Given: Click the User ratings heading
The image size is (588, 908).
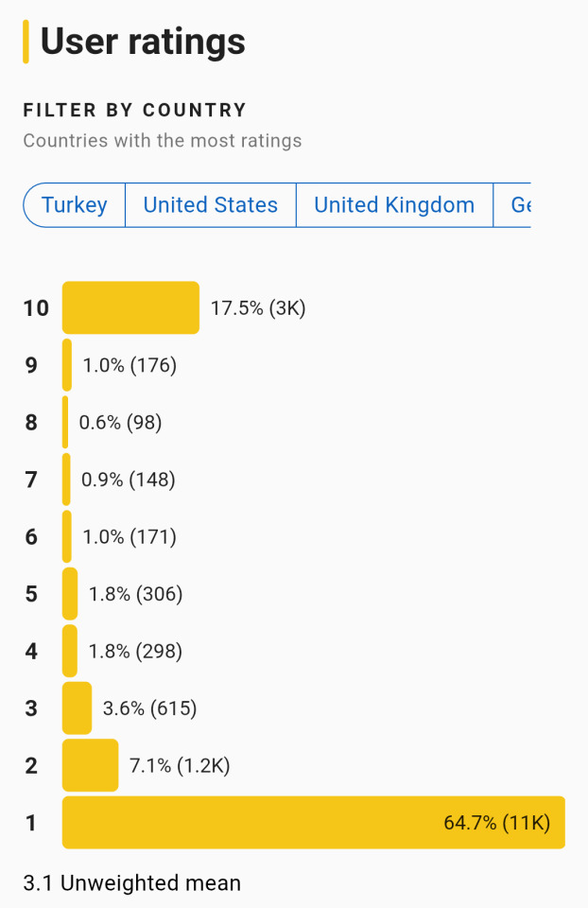Looking at the screenshot, I should (143, 42).
